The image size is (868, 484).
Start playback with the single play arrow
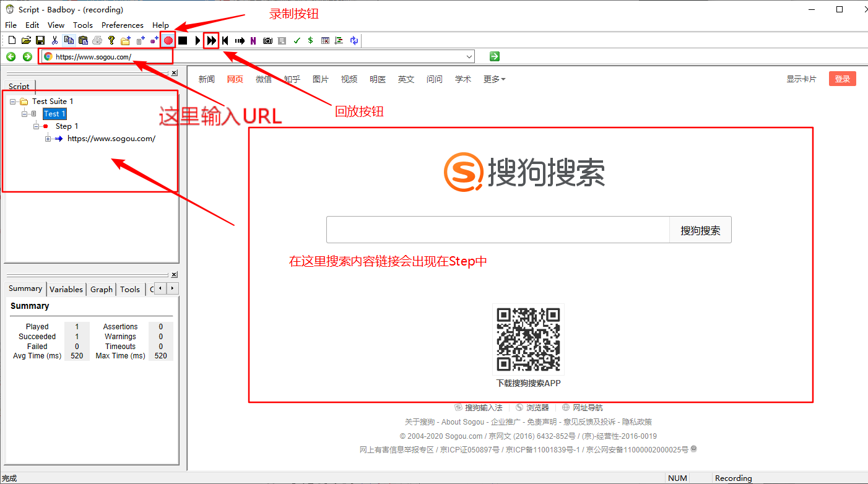[197, 40]
